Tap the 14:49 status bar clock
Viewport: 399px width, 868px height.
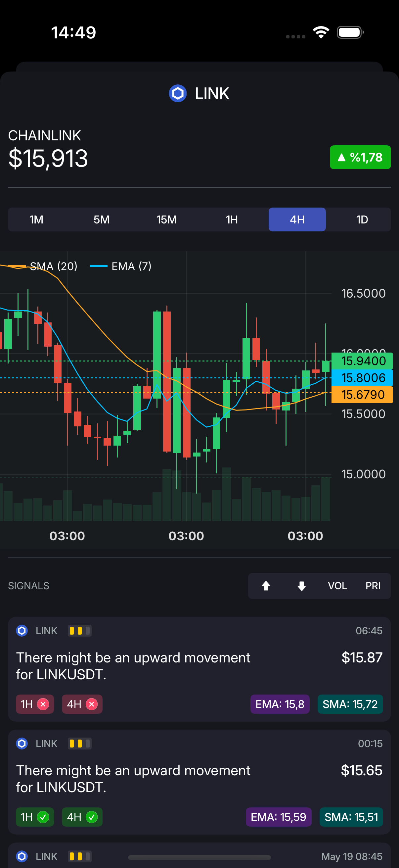tap(73, 33)
